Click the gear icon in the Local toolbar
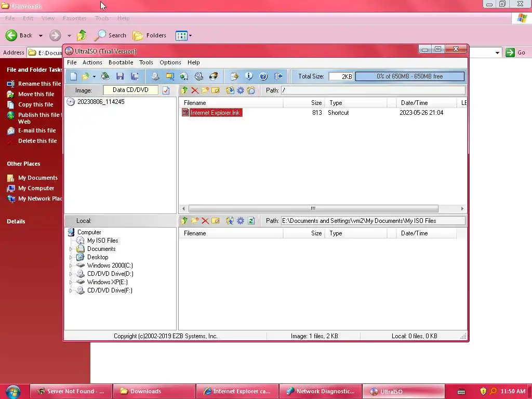Screen dimensions: 532x399 [240, 221]
